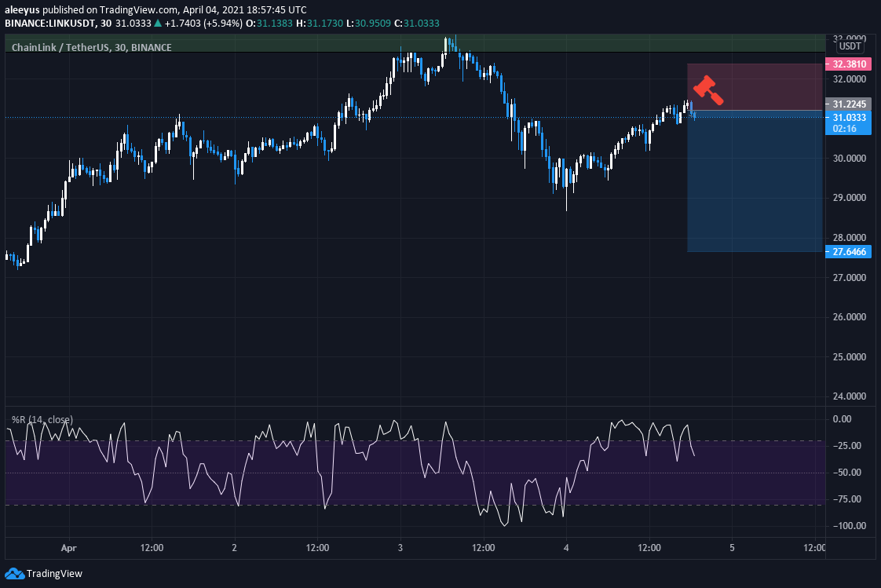Select the 32.3810 stop-loss price label

848,64
